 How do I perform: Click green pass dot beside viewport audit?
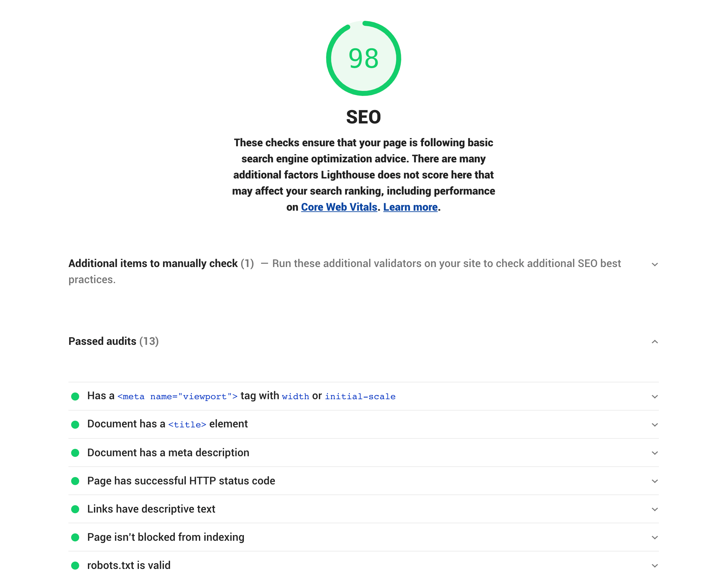point(75,397)
